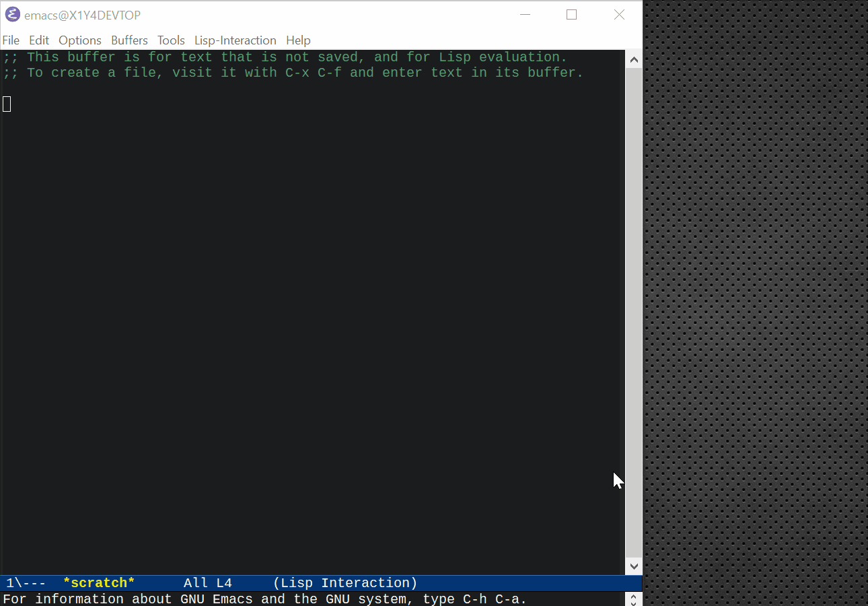
Task: Click the L4 line number in mode line
Action: coord(224,583)
